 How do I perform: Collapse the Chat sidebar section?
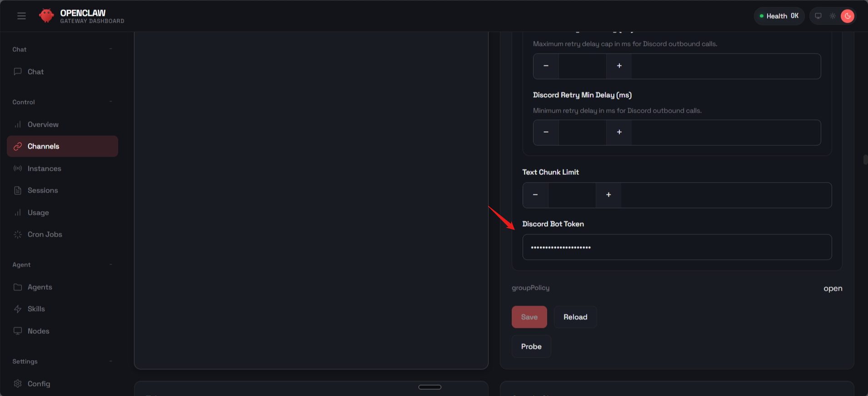110,49
